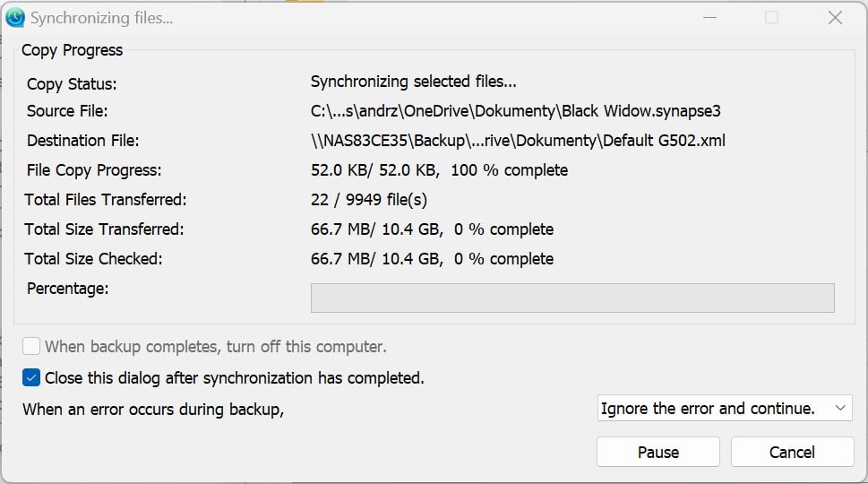Click the Percentage progress bar

click(572, 298)
